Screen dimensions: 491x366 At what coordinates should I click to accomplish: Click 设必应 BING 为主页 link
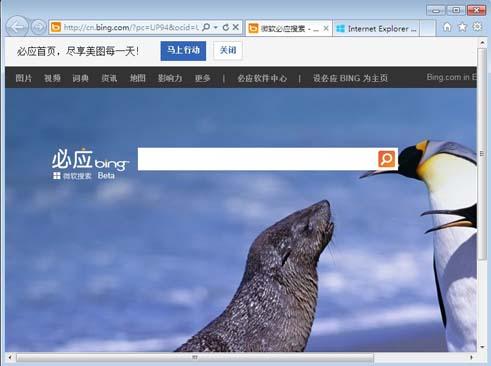[x=350, y=78]
